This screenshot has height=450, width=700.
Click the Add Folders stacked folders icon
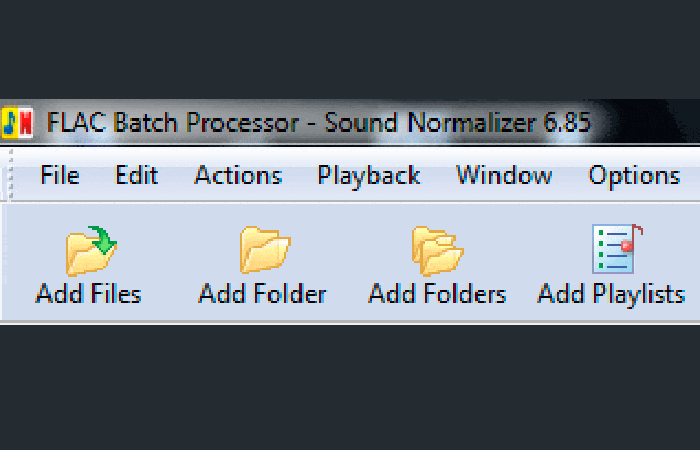point(438,251)
